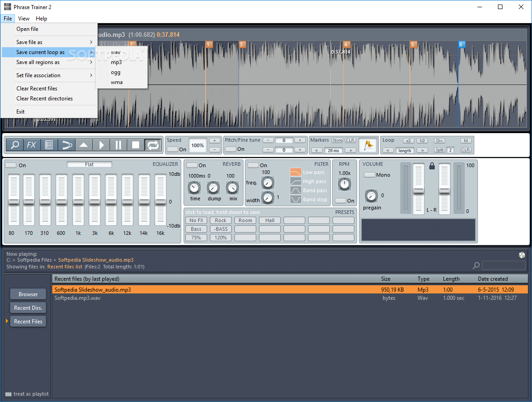
Task: Enable the Filter On switch
Action: pyautogui.click(x=253, y=165)
